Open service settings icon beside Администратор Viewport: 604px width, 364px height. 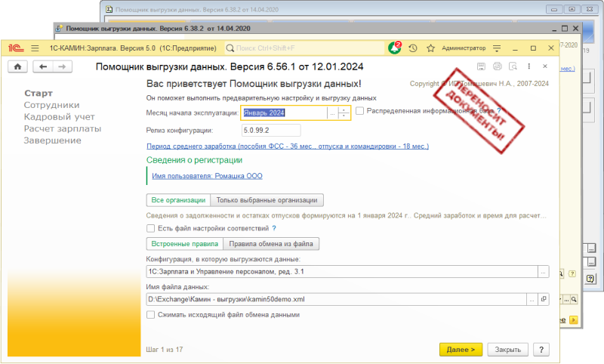click(497, 48)
